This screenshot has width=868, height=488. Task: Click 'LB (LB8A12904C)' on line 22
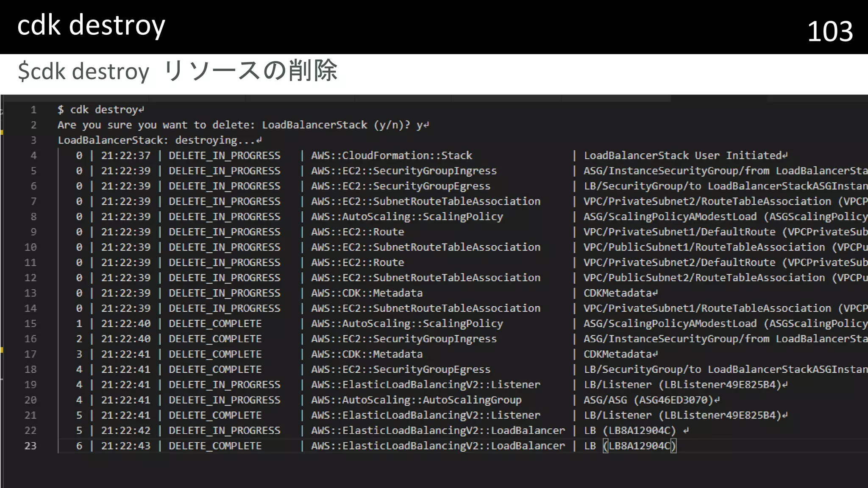click(630, 430)
